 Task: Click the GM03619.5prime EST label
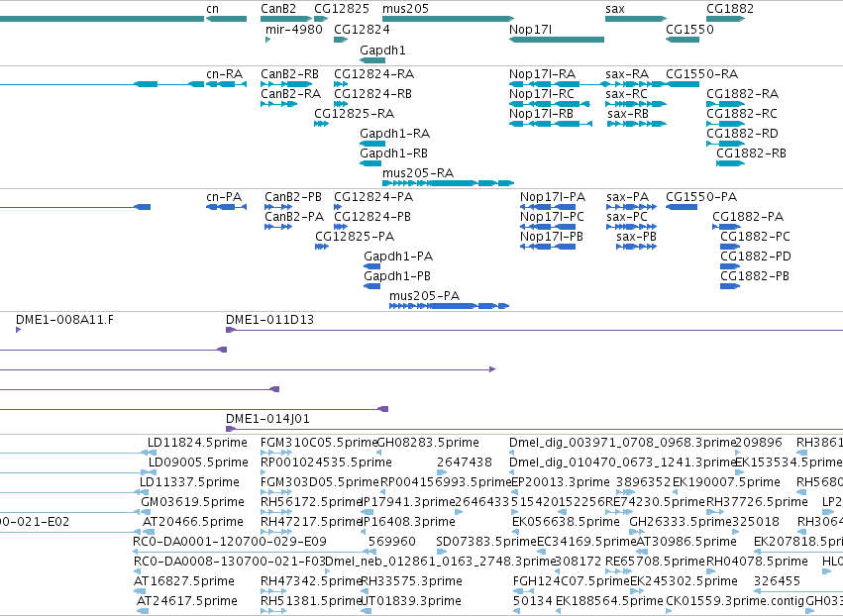[x=192, y=502]
